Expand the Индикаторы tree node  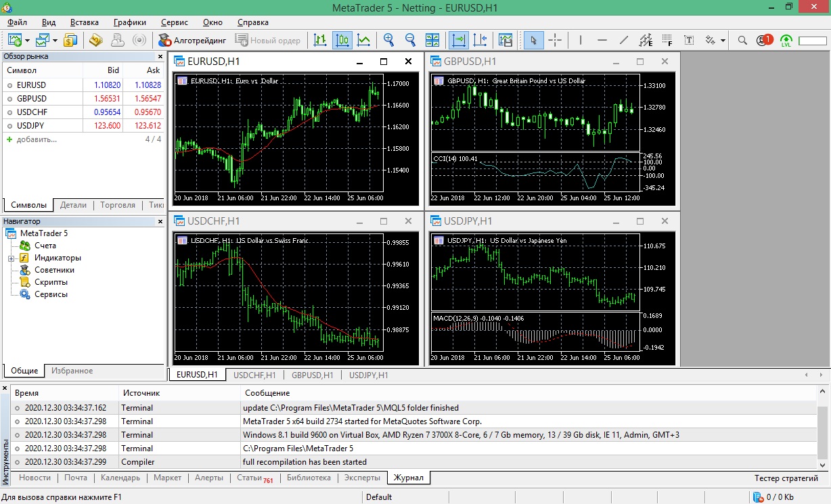11,258
